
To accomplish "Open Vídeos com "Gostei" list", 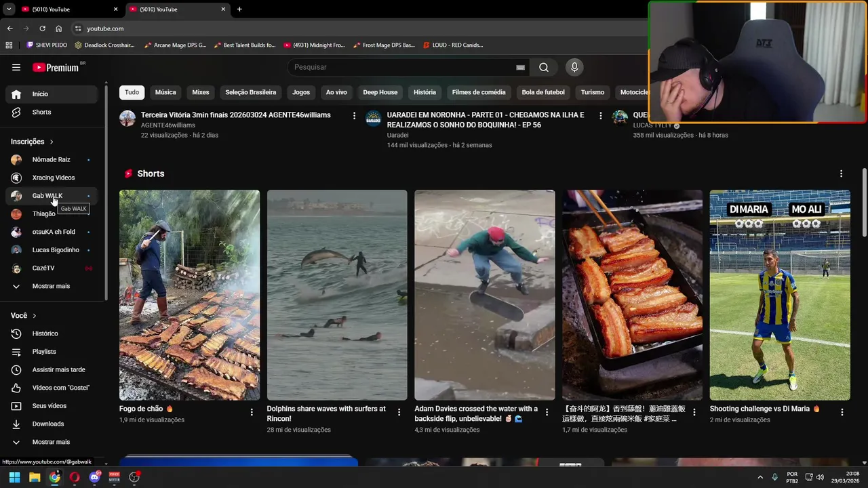I will click(52, 388).
